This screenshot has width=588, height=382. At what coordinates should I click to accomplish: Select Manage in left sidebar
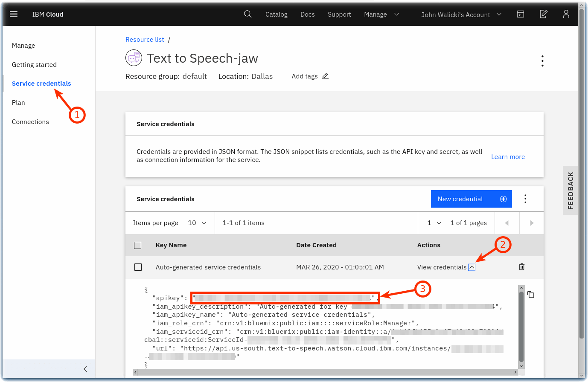[x=23, y=46]
